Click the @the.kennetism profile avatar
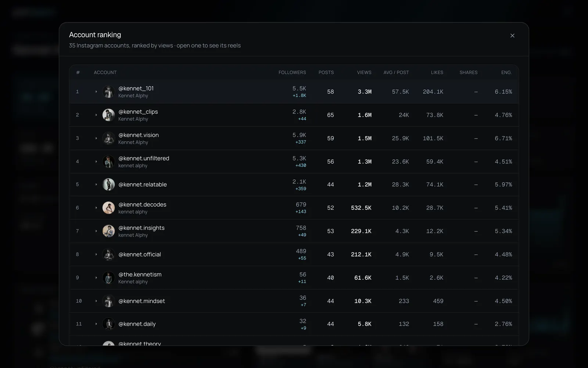 pos(108,278)
